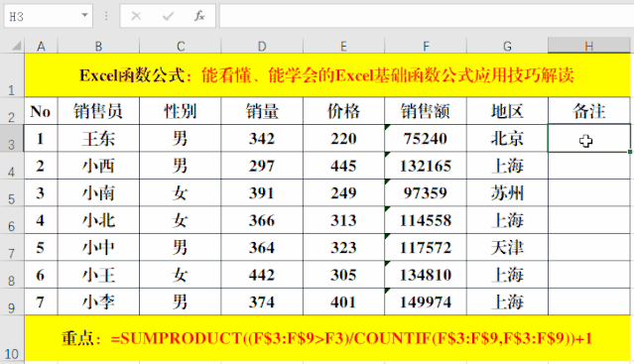The width and height of the screenshot is (634, 364).
Task: Click the '销量' header cell
Action: click(262, 111)
